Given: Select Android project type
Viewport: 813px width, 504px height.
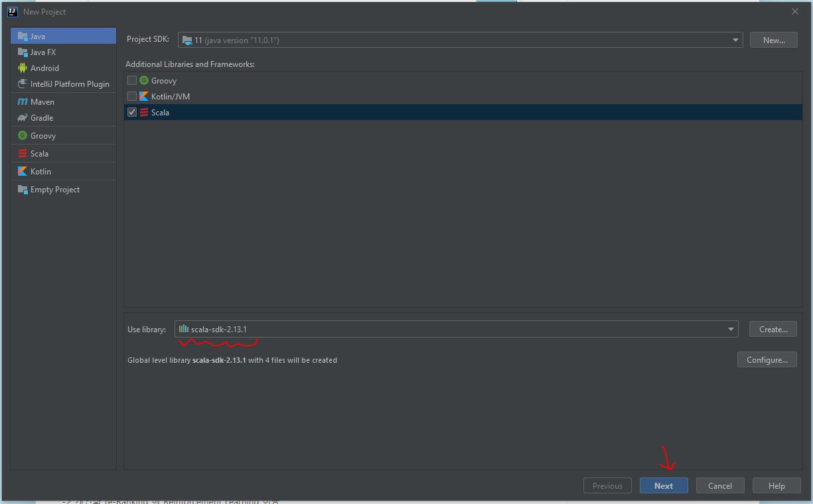Looking at the screenshot, I should (63, 68).
